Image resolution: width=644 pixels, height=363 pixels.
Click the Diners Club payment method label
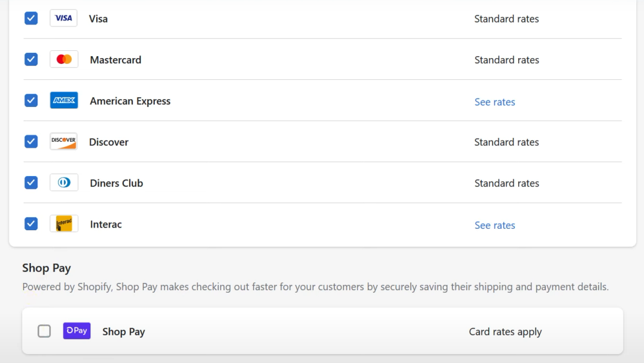tap(116, 183)
